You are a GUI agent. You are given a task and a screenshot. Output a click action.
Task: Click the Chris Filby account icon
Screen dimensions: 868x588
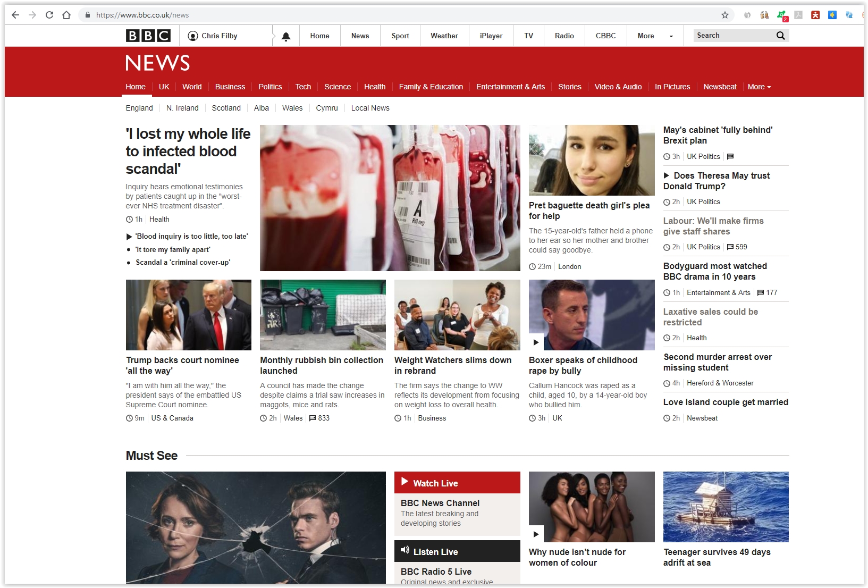tap(193, 36)
